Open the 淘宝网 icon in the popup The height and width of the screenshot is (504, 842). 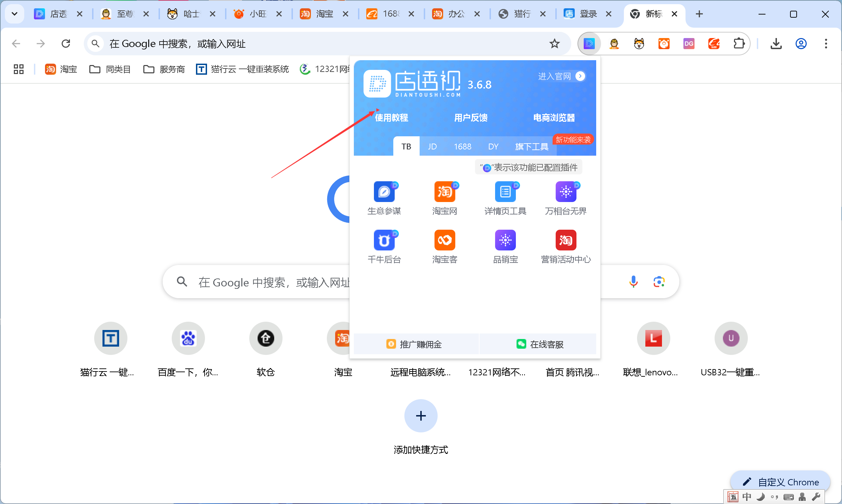click(x=445, y=192)
